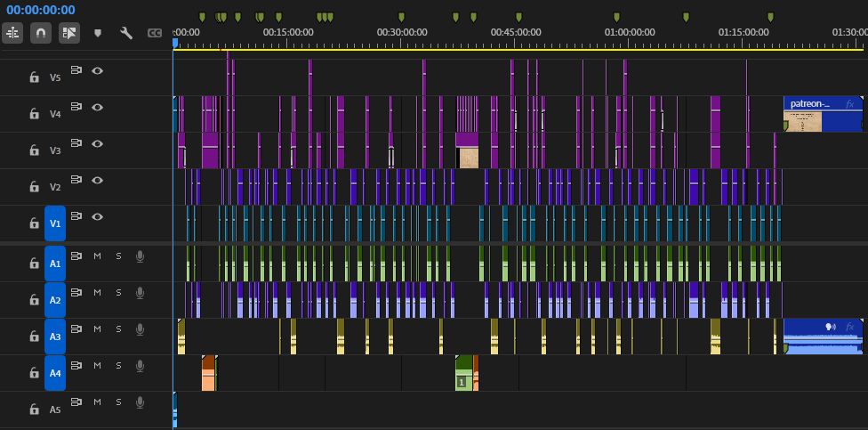Screen dimensions: 868x430
Task: Open closed captions CC track options
Action: [155, 33]
